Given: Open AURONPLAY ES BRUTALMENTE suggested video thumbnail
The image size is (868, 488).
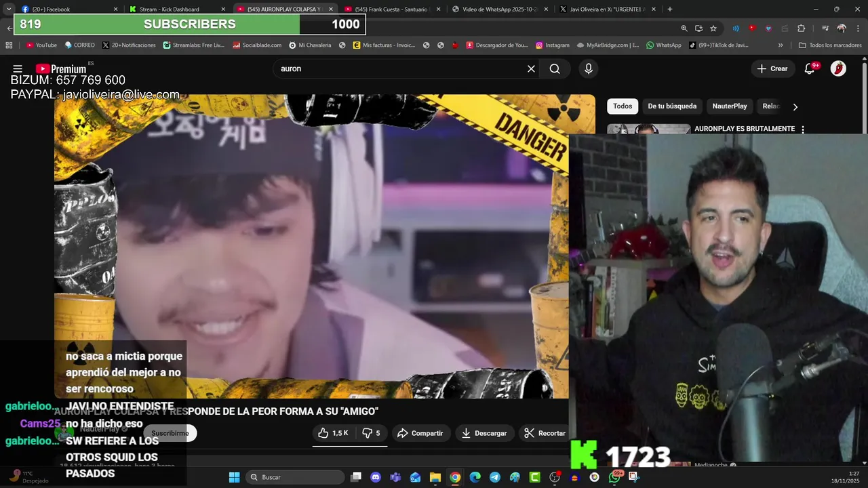Looking at the screenshot, I should point(649,129).
